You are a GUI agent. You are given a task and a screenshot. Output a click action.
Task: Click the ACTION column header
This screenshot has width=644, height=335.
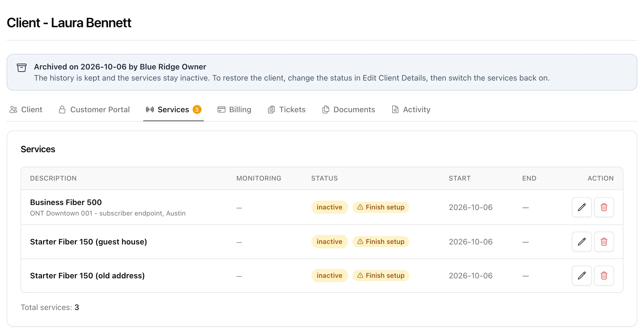pyautogui.click(x=600, y=178)
